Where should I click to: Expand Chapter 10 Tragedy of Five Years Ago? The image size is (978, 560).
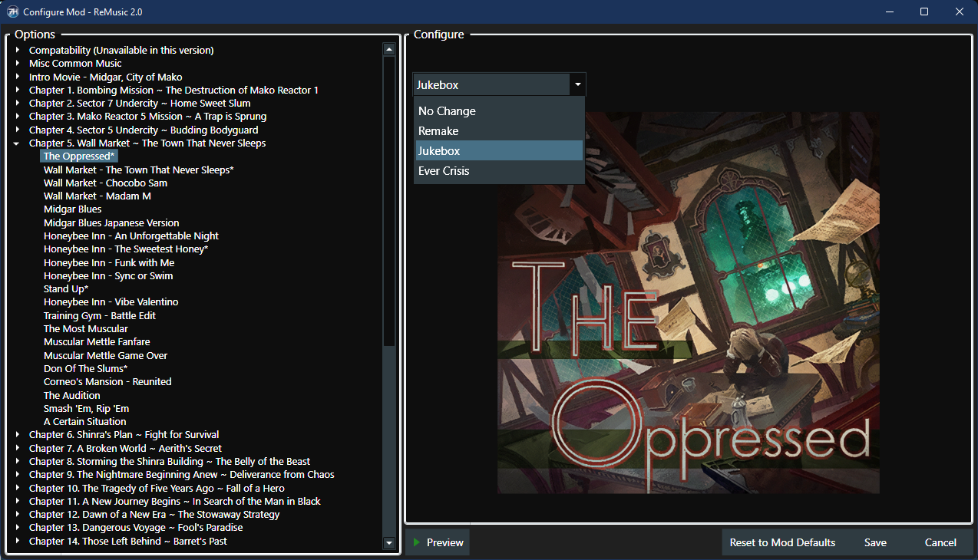[x=17, y=488]
